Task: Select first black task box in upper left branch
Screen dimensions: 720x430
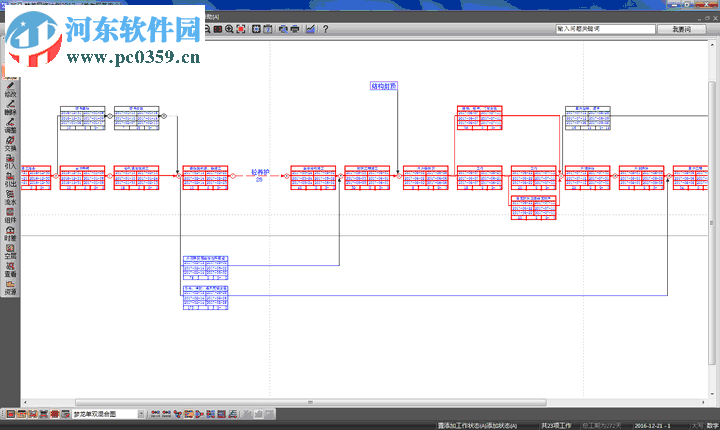Action: click(83, 118)
